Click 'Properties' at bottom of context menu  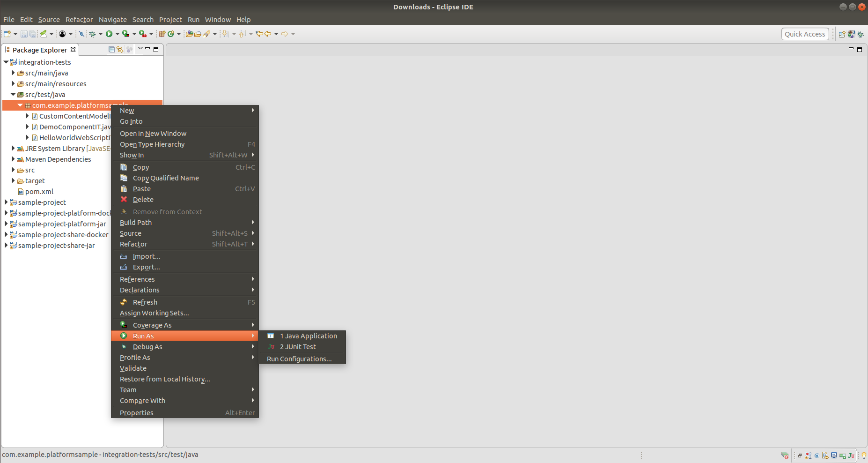(x=136, y=413)
